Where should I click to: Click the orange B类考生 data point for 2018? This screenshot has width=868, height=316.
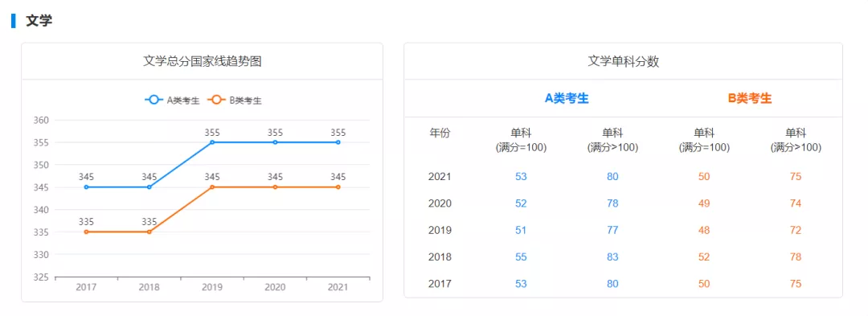tap(149, 232)
